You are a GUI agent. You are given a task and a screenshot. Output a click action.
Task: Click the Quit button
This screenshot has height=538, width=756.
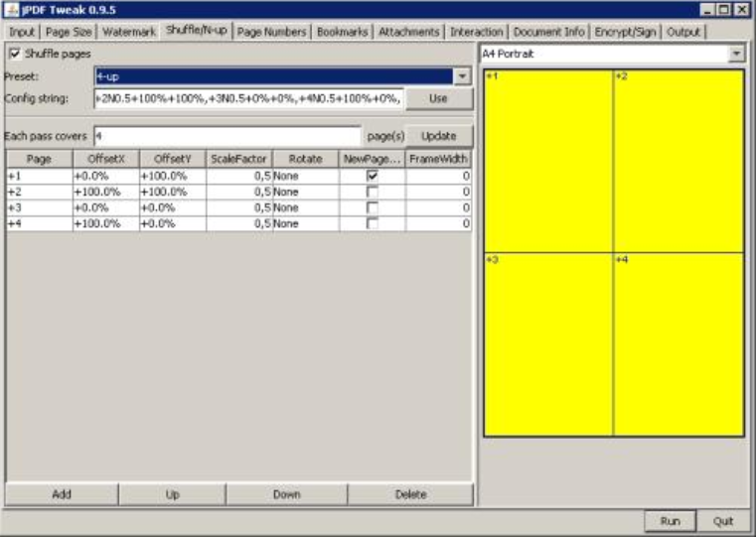tap(723, 521)
